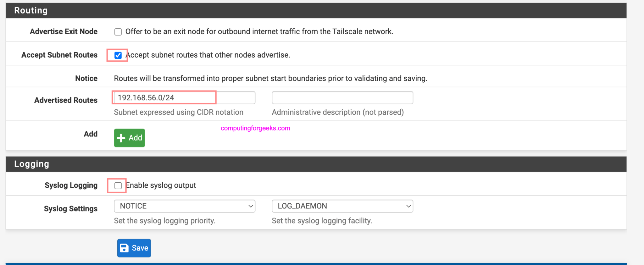
Task: Click the floppy disk icon on Save
Action: [124, 248]
